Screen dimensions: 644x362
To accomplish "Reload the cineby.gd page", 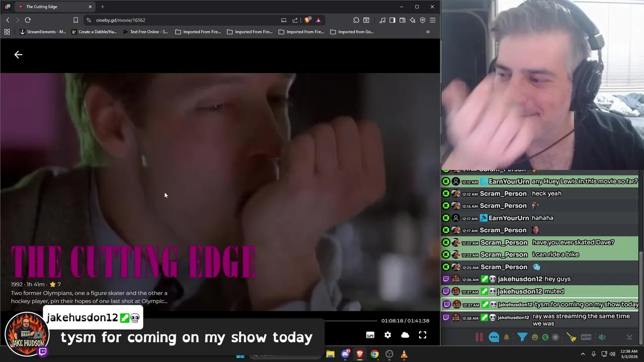I will [28, 20].
